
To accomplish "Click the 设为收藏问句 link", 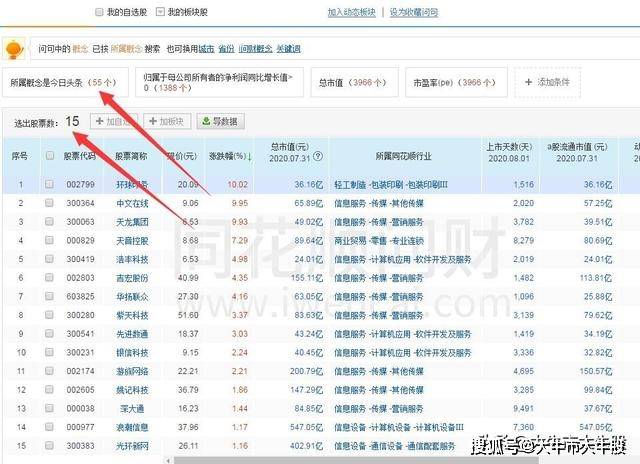I will (x=414, y=12).
